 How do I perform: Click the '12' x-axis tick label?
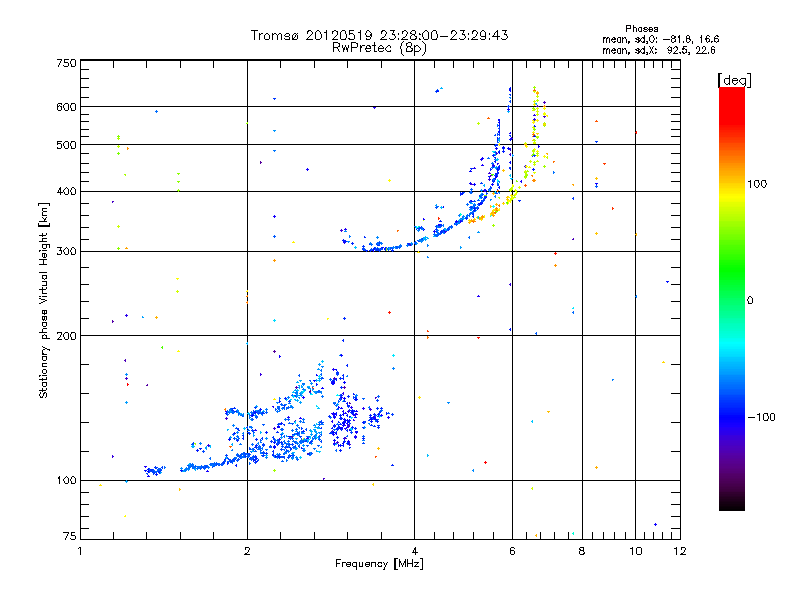[x=680, y=551]
